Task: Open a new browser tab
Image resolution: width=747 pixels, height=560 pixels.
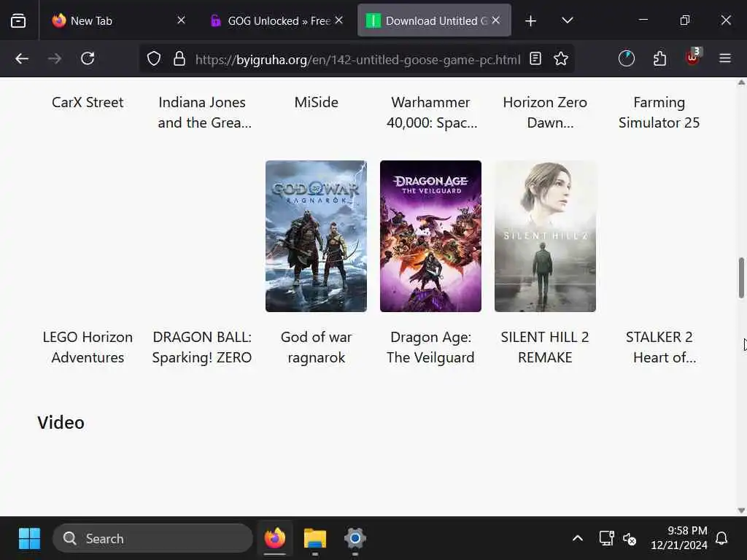Action: 530,20
